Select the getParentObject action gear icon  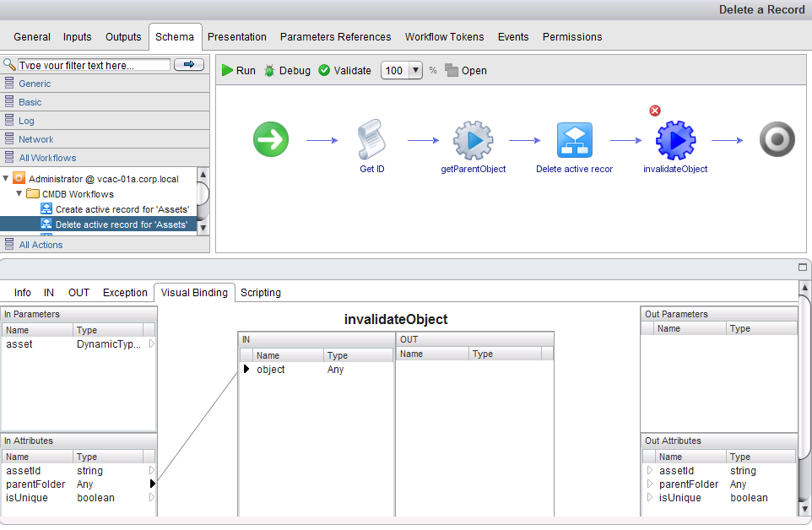point(473,140)
